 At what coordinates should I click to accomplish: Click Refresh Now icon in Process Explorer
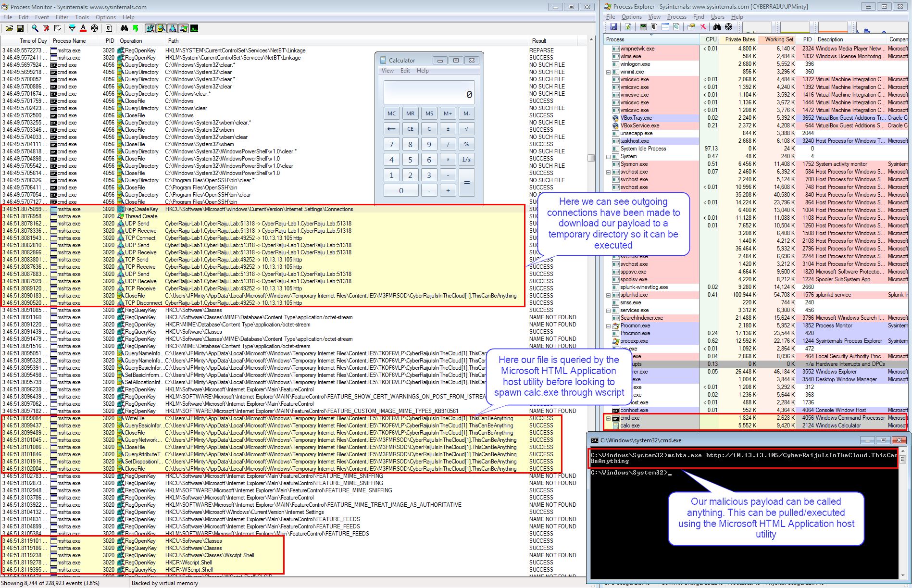(628, 27)
